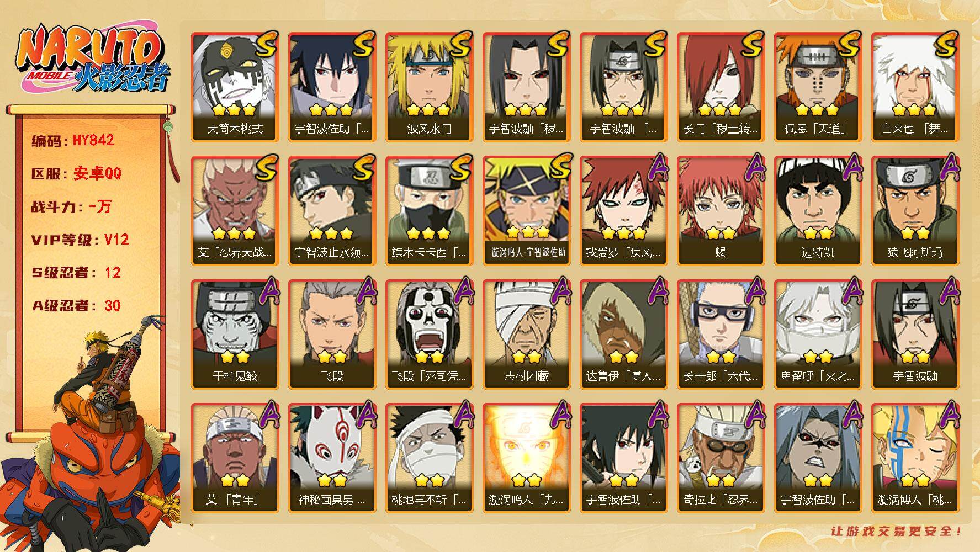The width and height of the screenshot is (980, 552).
Task: Select the 干柿鬼鲛 ninja card
Action: click(235, 334)
